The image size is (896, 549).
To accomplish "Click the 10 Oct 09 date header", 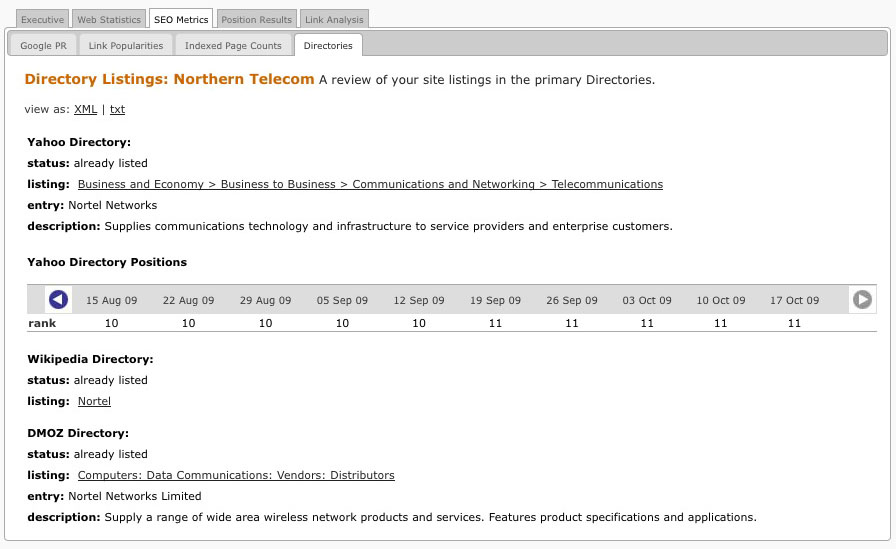I will click(721, 300).
